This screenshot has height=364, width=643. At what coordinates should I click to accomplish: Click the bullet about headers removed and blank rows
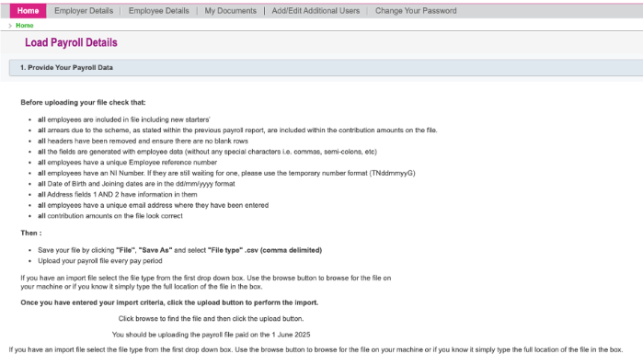coord(143,141)
